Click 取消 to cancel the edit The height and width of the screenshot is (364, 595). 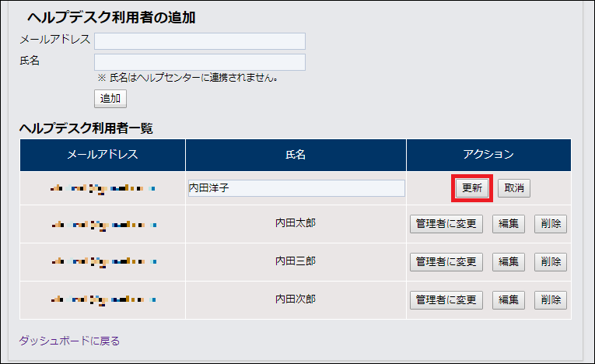coord(514,188)
